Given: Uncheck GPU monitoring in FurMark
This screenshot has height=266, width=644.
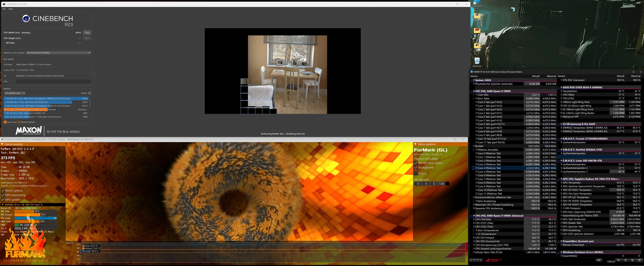Looking at the screenshot, I should click(x=3, y=195).
